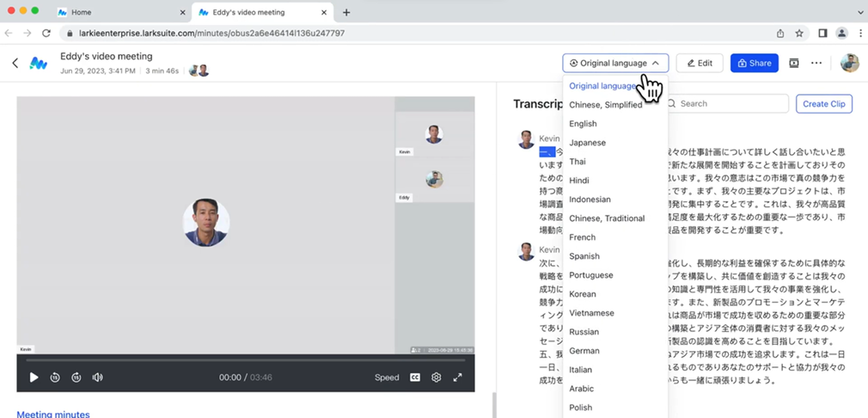Click the transcript Search field
This screenshot has width=868, height=418.
click(x=730, y=103)
